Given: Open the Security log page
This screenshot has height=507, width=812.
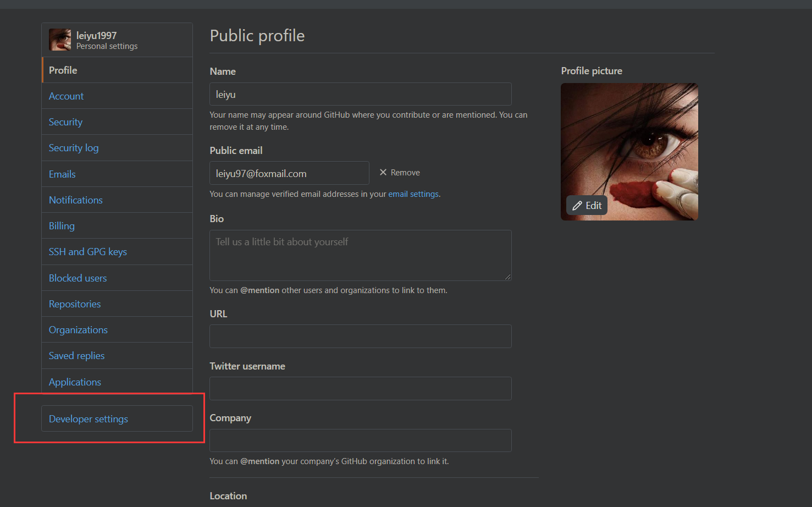Looking at the screenshot, I should tap(117, 148).
